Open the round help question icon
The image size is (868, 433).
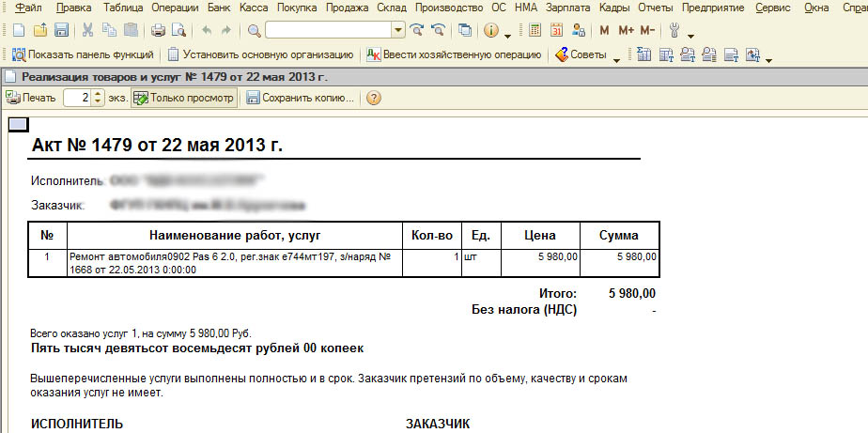(373, 98)
